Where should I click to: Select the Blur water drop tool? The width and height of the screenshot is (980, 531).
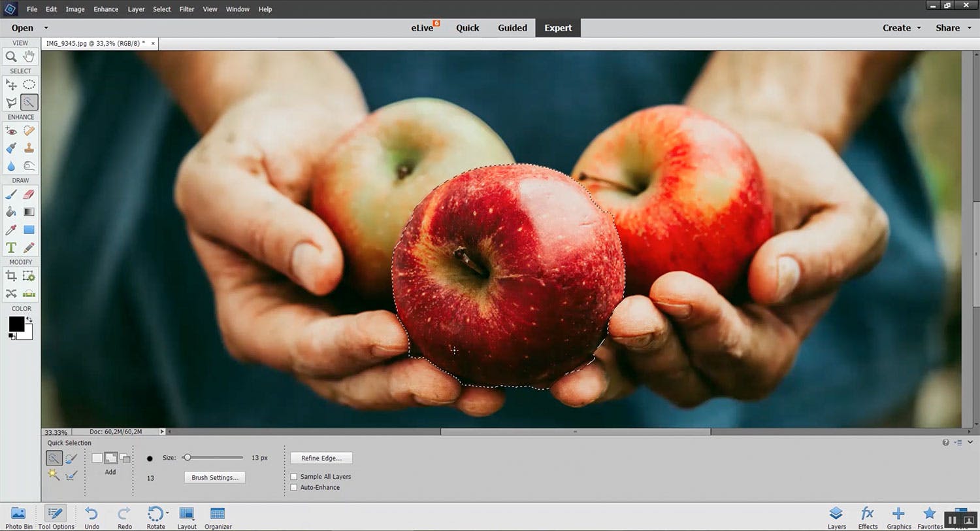coord(11,165)
